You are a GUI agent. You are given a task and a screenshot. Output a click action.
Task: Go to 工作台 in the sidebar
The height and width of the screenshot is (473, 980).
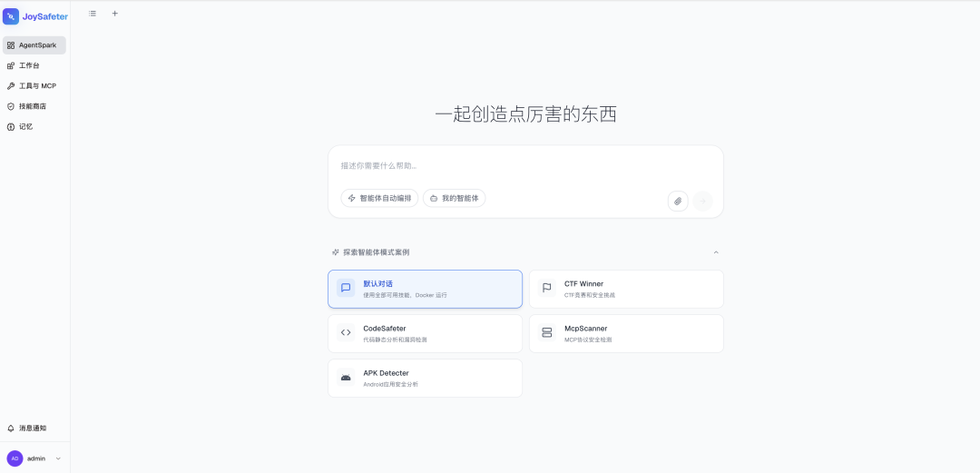coord(34,65)
